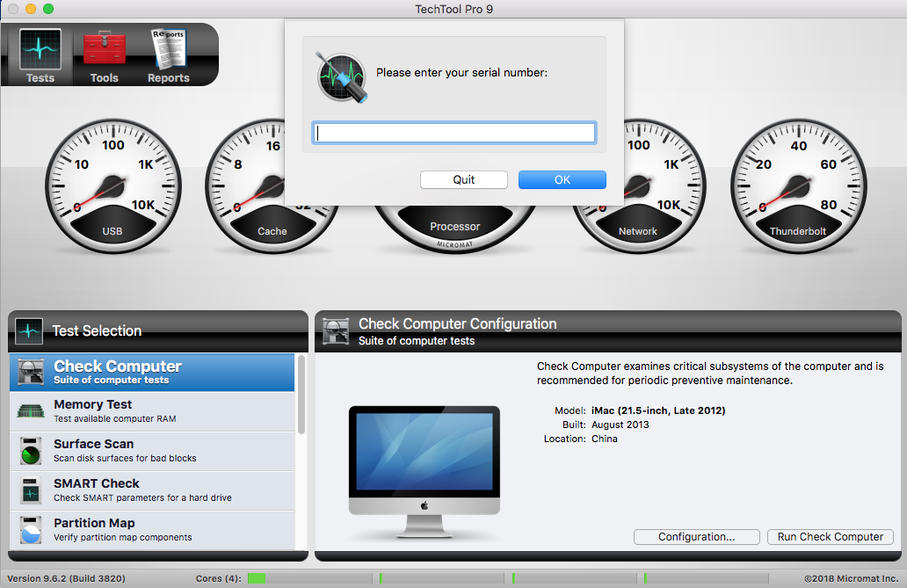Click the Partition Map pie icon
Screen dimensions: 907x588
click(31, 530)
